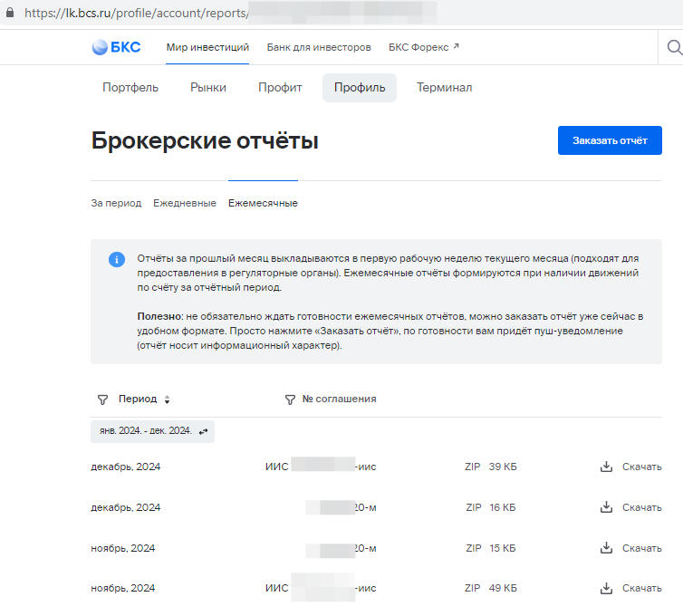Go to the Рынки tab
This screenshot has width=683, height=616.
[208, 88]
